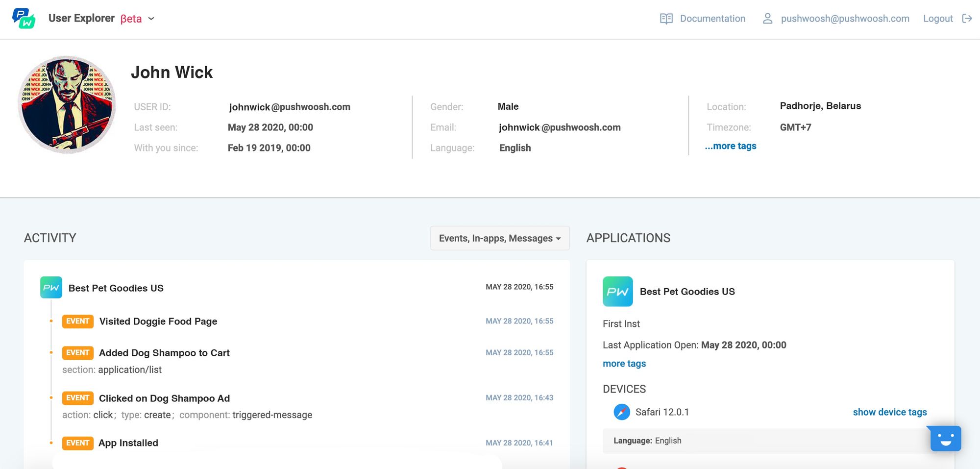
Task: Click the MAY 28 2020, 16:41 timestamp
Action: tap(519, 443)
